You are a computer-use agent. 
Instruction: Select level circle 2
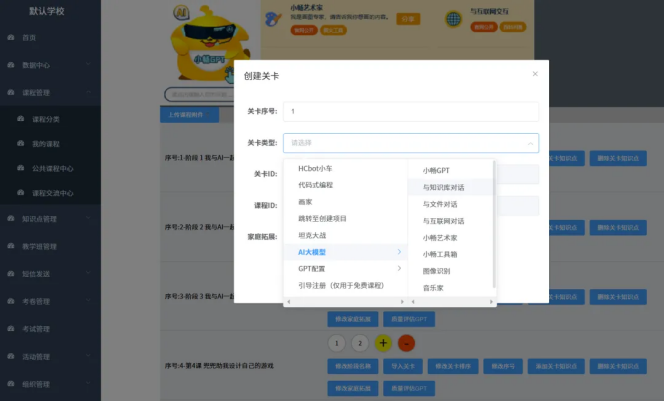coord(360,343)
